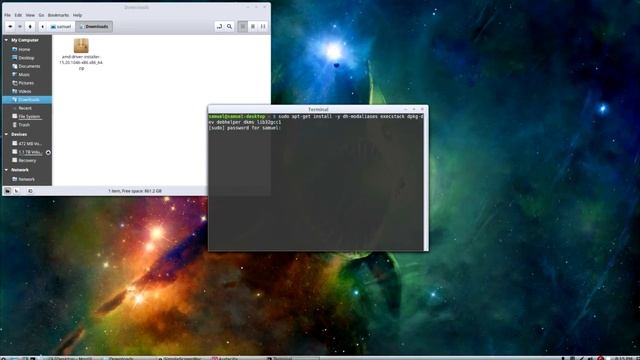
Task: Collapse the My Computer section
Action: coord(6,40)
